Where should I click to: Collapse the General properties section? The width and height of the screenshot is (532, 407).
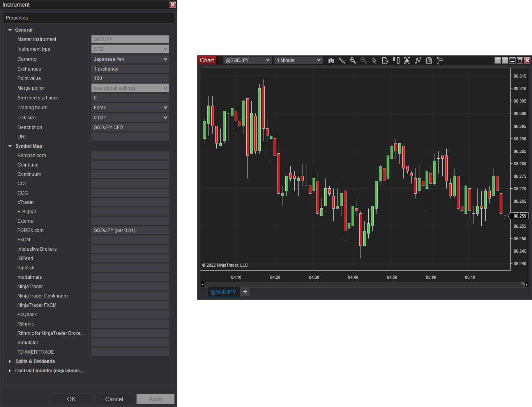pos(10,30)
